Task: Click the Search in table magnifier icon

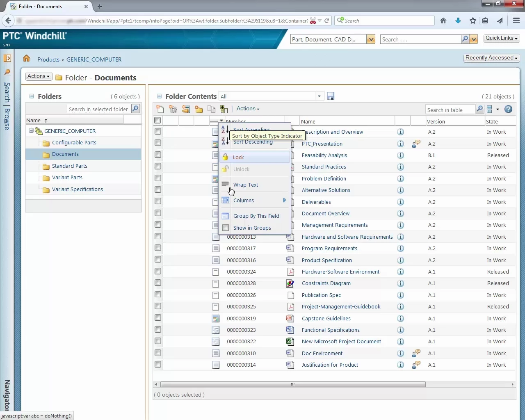Action: (x=480, y=109)
